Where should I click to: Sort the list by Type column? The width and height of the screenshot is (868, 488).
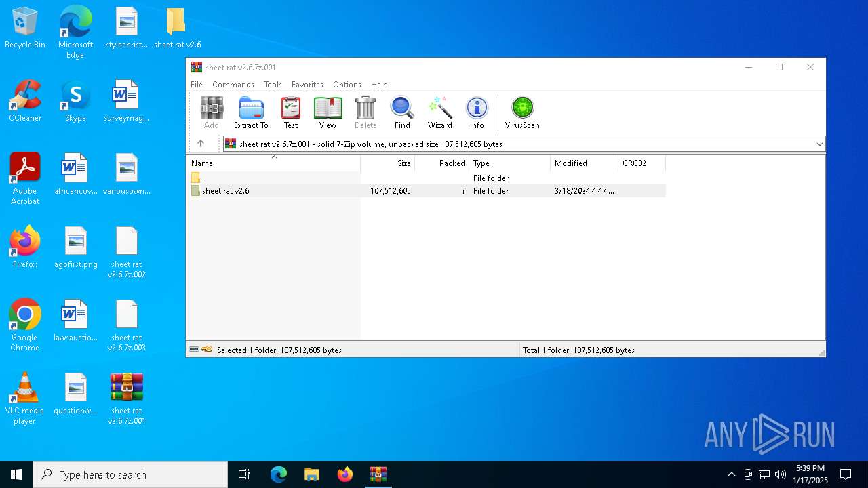[510, 163]
